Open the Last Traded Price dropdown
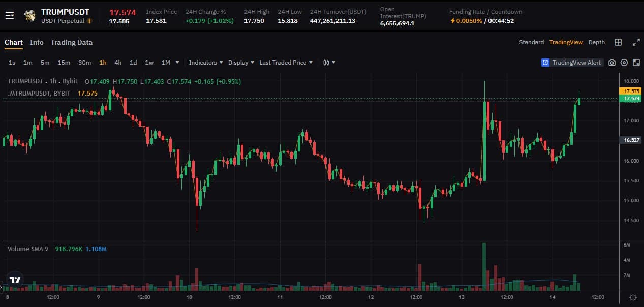 286,63
